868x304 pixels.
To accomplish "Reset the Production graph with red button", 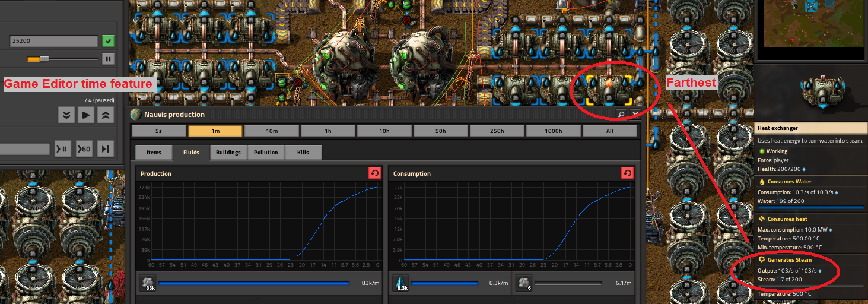I will pos(374,173).
